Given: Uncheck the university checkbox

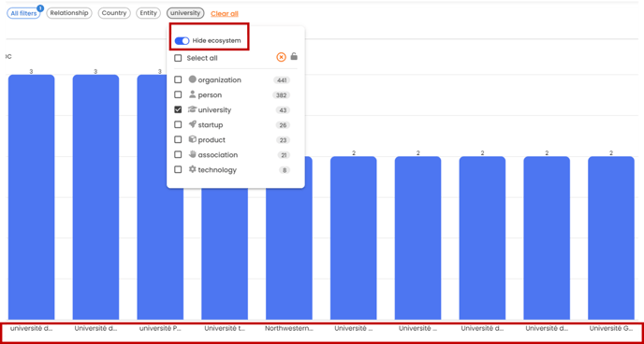Looking at the screenshot, I should point(178,109).
